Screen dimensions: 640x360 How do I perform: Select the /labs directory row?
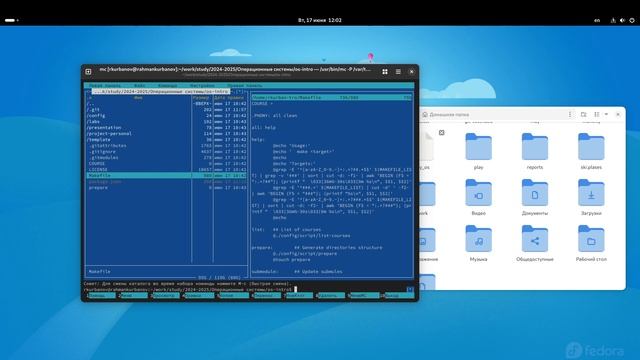tap(167, 122)
